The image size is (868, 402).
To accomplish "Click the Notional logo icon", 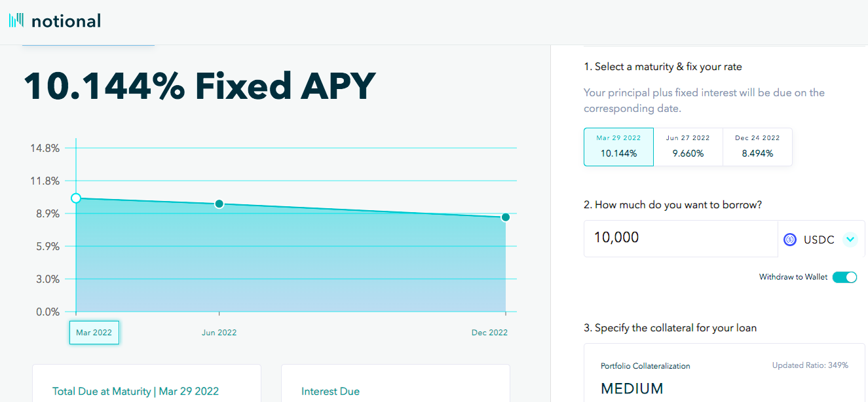I will pyautogui.click(x=16, y=20).
